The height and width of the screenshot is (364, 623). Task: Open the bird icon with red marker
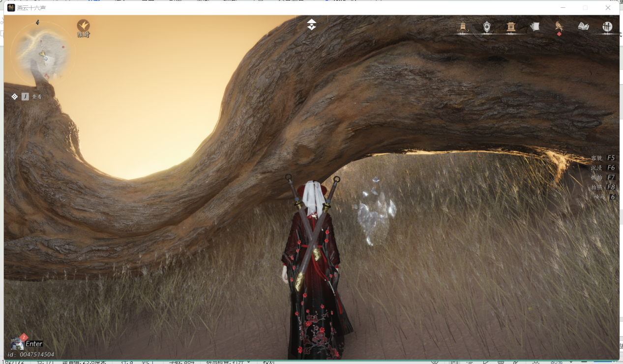point(559,27)
